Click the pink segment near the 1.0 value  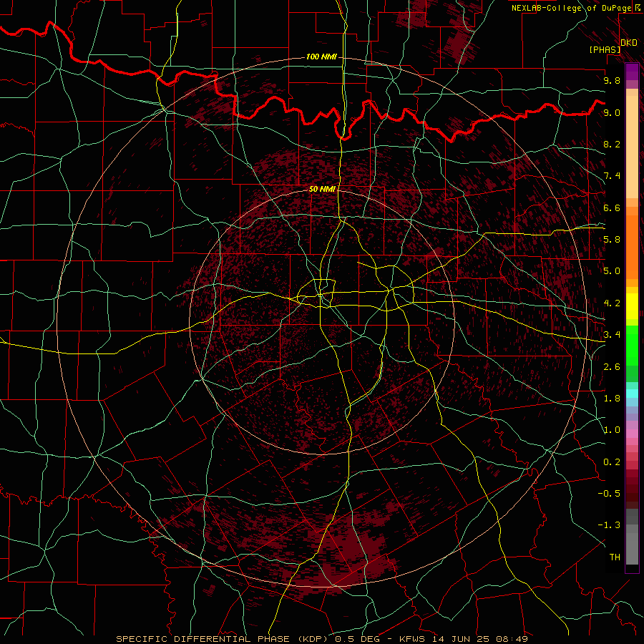(x=632, y=434)
